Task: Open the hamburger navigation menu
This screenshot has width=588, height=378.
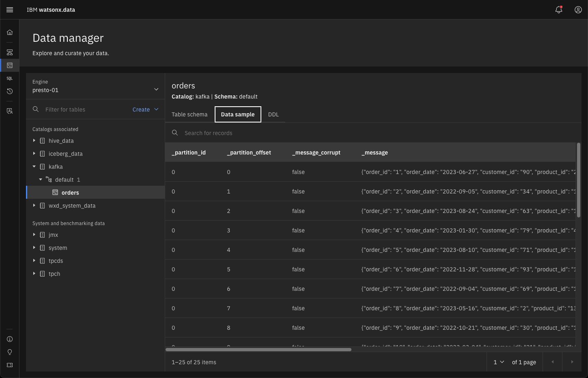Action: click(x=10, y=10)
